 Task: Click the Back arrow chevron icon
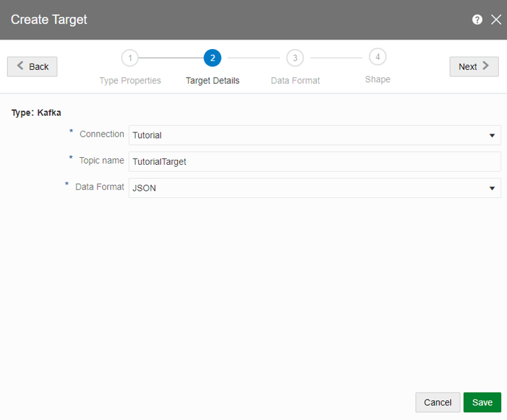point(20,66)
